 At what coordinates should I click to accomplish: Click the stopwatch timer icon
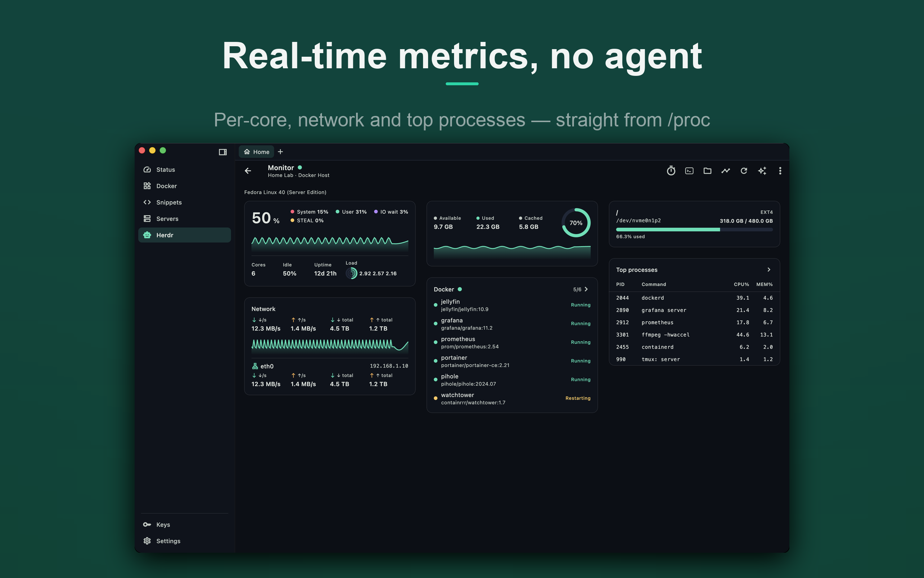tap(671, 171)
